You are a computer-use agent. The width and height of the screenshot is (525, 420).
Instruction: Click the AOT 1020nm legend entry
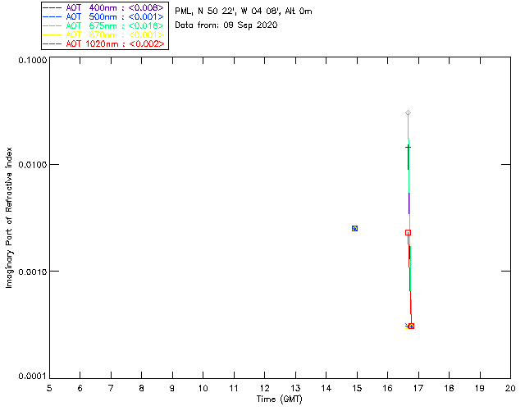[x=103, y=43]
